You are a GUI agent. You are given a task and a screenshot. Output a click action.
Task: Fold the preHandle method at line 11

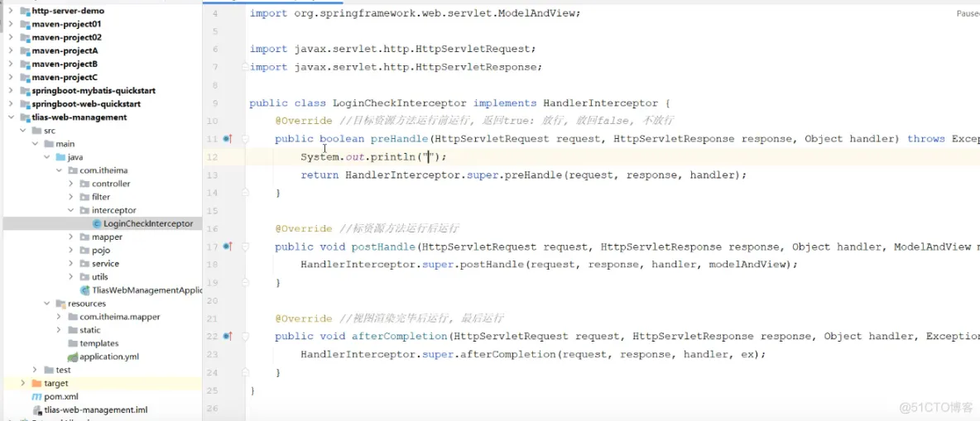click(246, 139)
